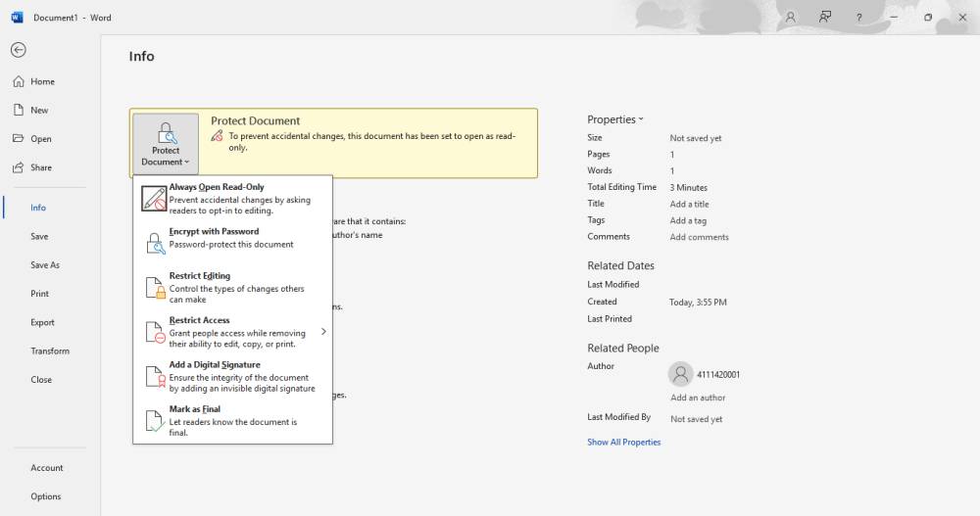Click the Encrypt with Password lock icon
This screenshot has height=516, width=980.
(x=155, y=243)
